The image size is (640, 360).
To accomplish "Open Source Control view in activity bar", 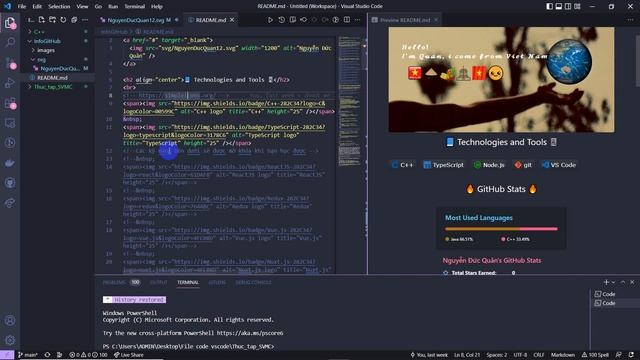I will click(x=10, y=62).
